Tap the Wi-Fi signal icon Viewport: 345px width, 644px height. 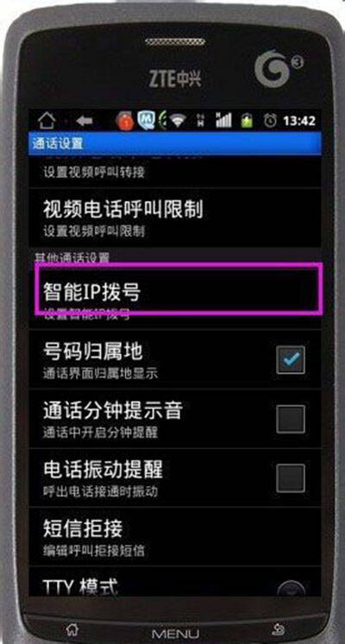[x=178, y=120]
